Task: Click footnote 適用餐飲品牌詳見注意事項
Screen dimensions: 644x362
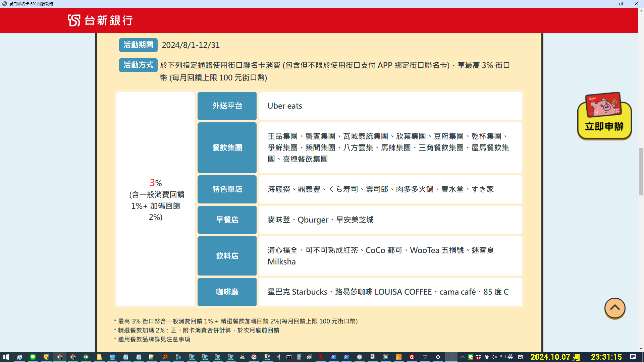Action: tap(152, 339)
